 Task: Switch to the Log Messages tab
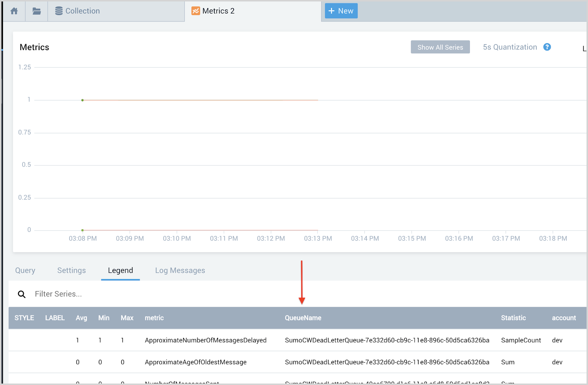tap(180, 270)
